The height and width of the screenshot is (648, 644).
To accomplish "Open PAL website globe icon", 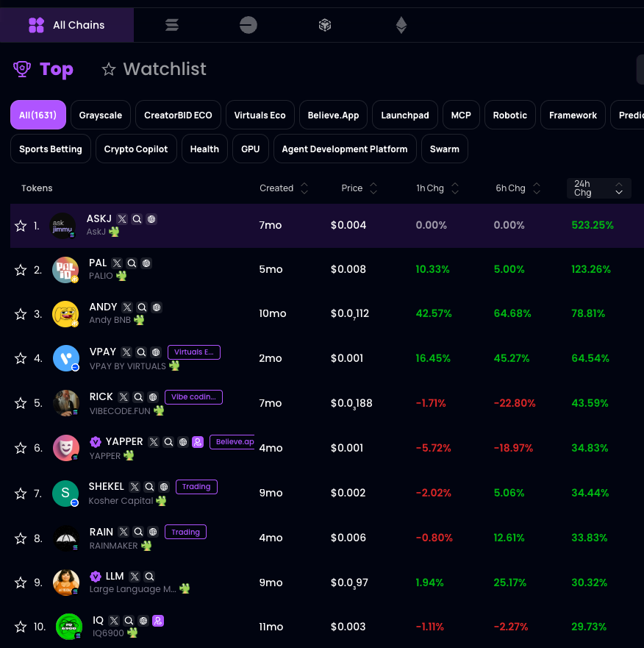I will (x=146, y=263).
